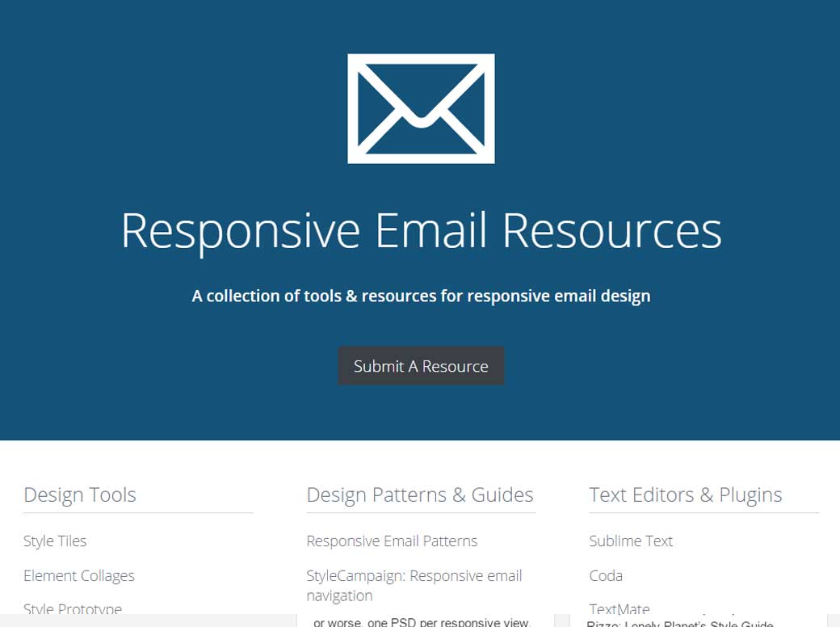Open the Style Tiles link
Image resolution: width=840 pixels, height=627 pixels.
click(x=55, y=541)
